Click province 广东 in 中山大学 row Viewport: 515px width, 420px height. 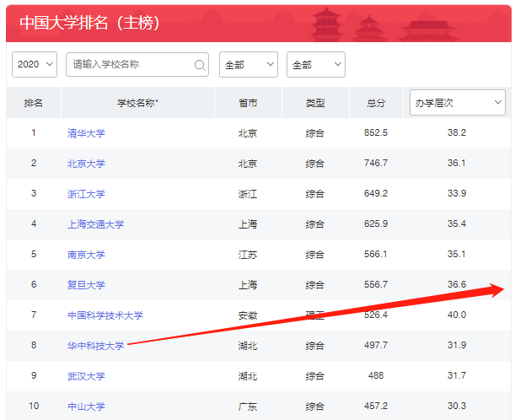[248, 407]
